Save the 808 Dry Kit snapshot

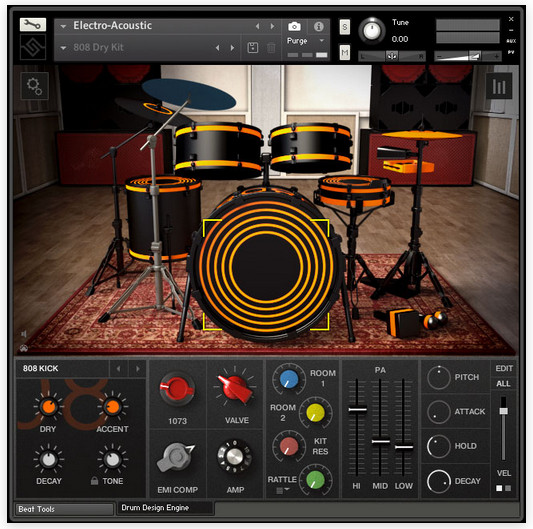pos(253,48)
